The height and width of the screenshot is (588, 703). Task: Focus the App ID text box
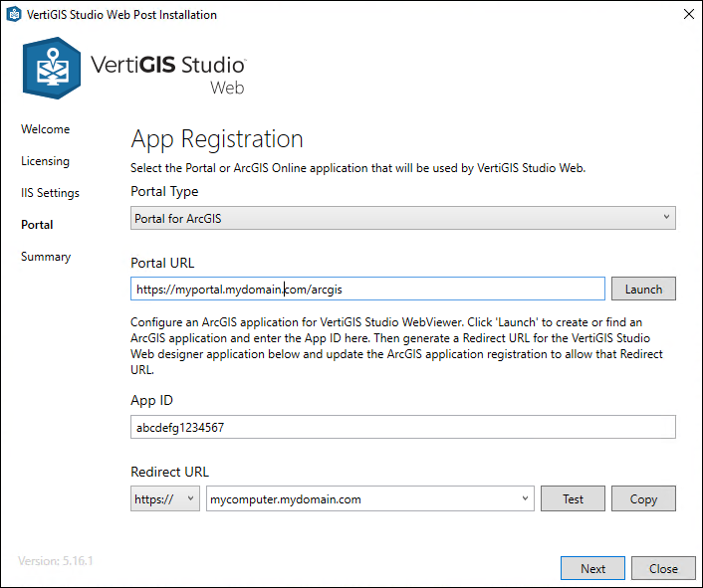[x=403, y=427]
